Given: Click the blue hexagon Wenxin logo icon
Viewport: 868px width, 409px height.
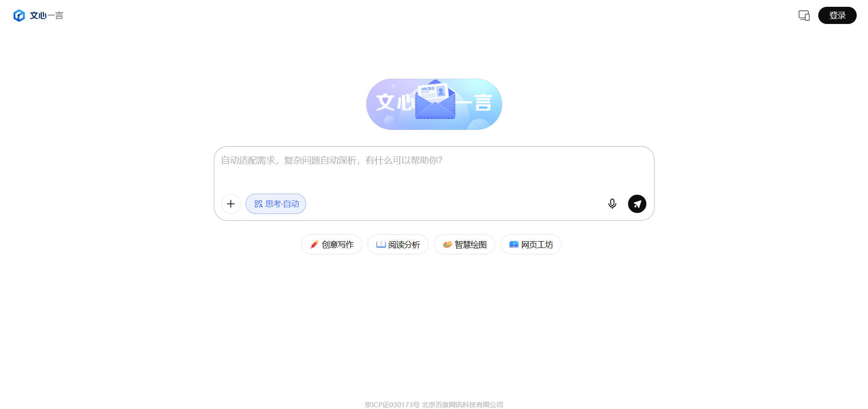Looking at the screenshot, I should click(19, 15).
